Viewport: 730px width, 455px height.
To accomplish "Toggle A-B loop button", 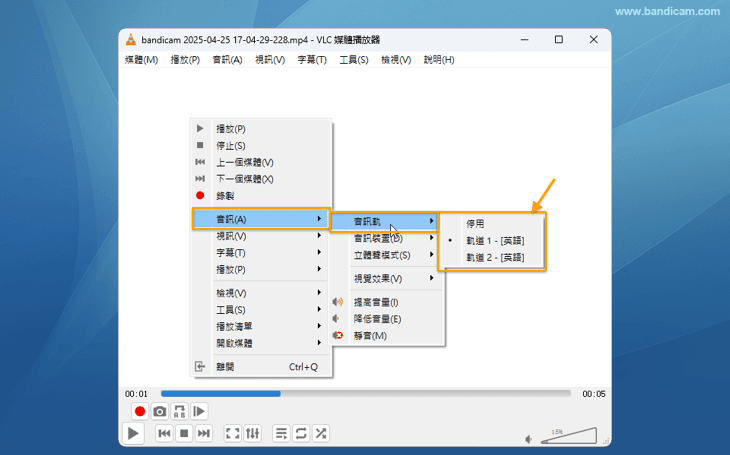I will tap(180, 411).
